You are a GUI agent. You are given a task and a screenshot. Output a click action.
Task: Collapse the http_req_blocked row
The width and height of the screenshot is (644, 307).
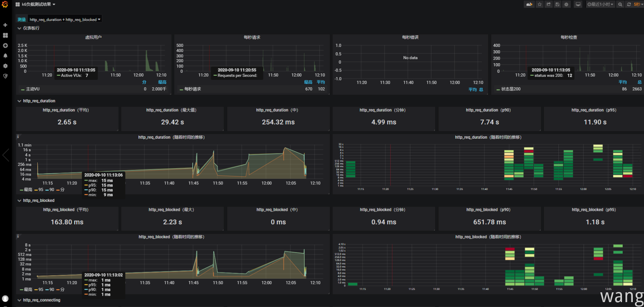38,200
